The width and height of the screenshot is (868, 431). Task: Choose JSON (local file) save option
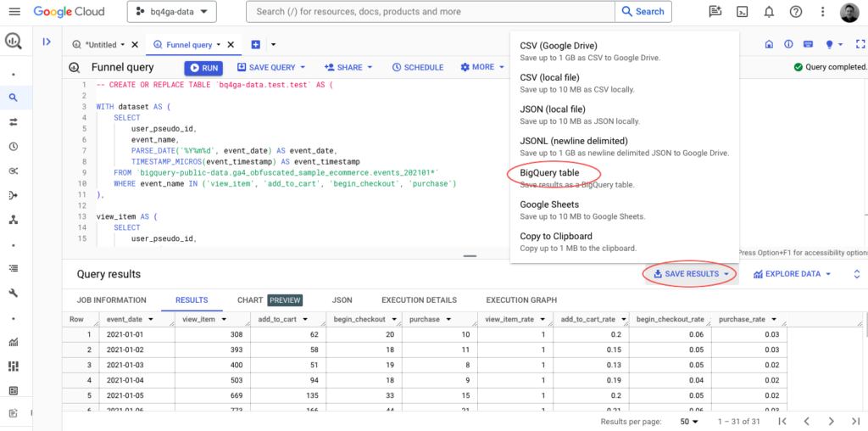coord(625,115)
